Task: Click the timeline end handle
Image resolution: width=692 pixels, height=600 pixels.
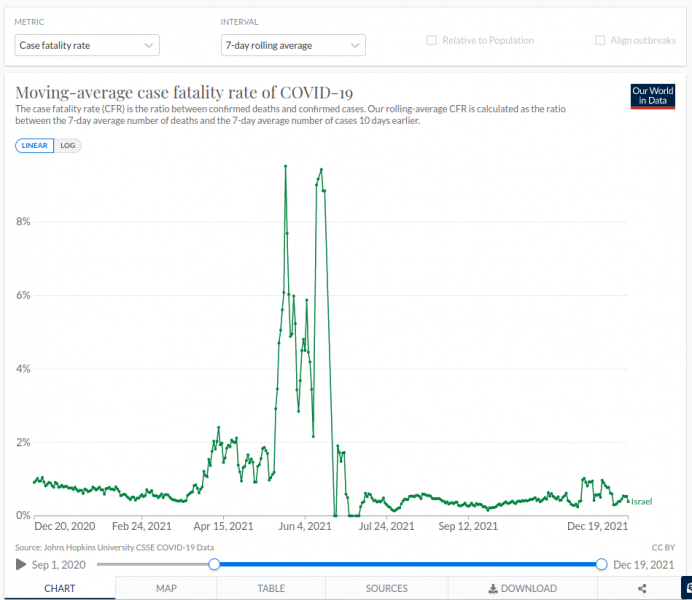Action: [601, 565]
